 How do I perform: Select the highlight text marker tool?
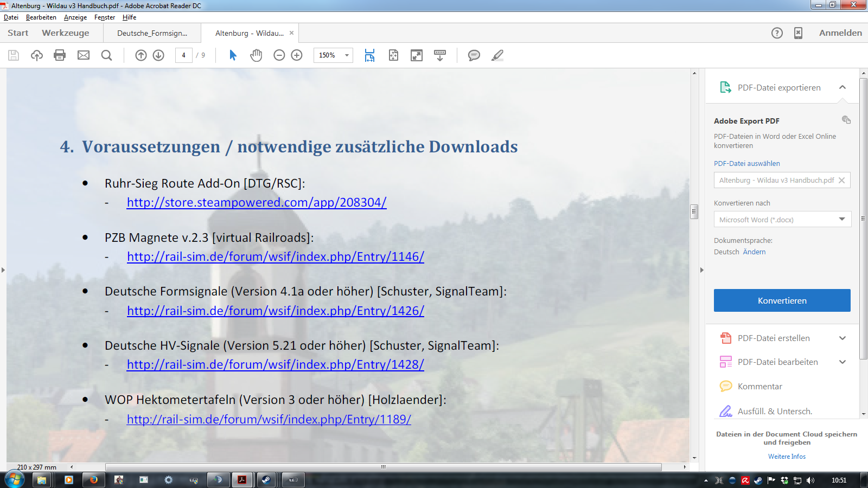[497, 55]
